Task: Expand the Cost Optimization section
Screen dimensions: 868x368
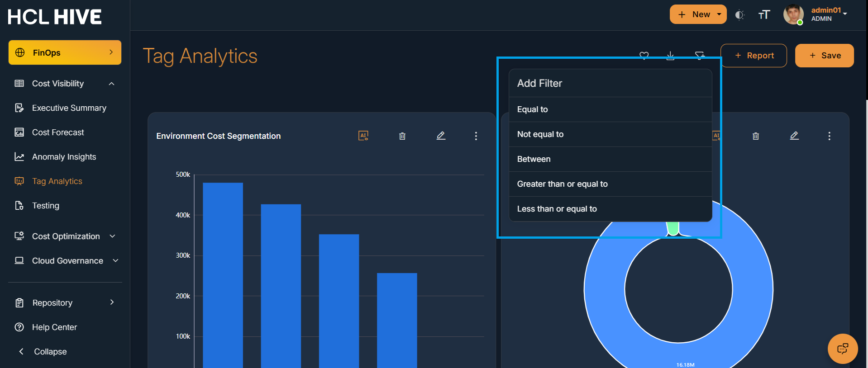Action: (x=113, y=236)
